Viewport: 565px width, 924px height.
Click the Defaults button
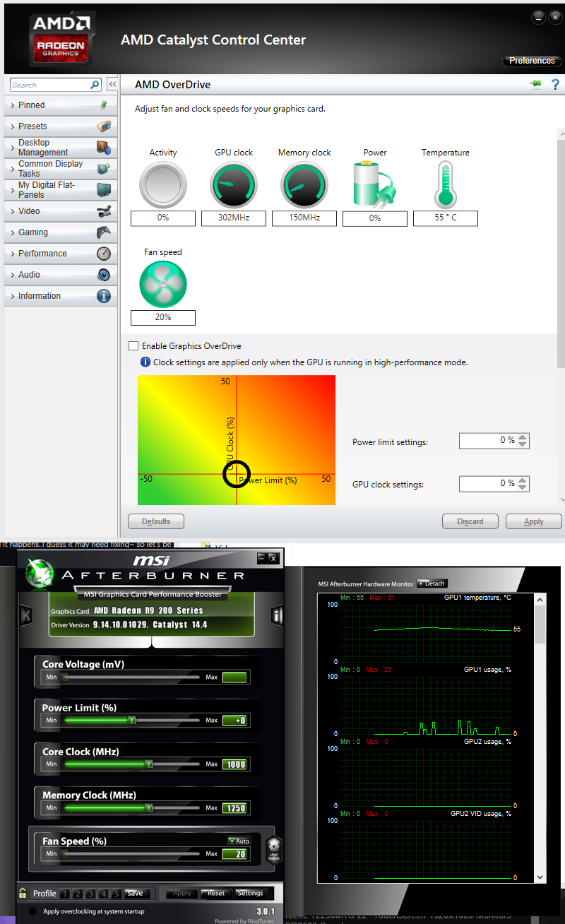156,521
